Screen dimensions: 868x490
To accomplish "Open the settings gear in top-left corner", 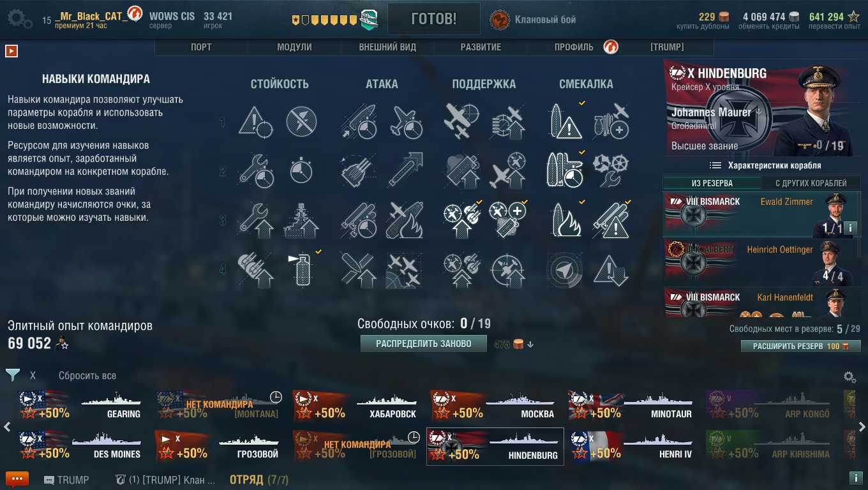I will (x=20, y=19).
